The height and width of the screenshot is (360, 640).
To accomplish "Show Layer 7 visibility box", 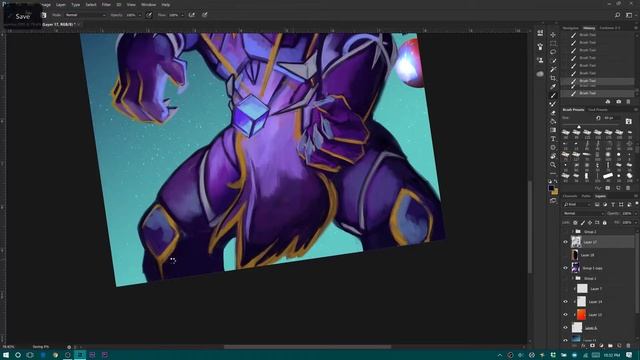I will tap(566, 289).
